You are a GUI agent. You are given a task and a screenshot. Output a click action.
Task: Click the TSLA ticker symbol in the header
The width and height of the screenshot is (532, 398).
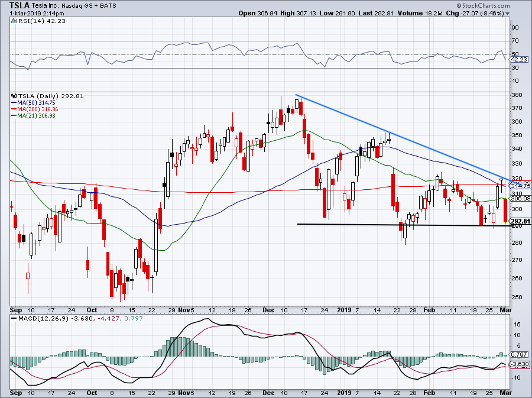(x=19, y=5)
